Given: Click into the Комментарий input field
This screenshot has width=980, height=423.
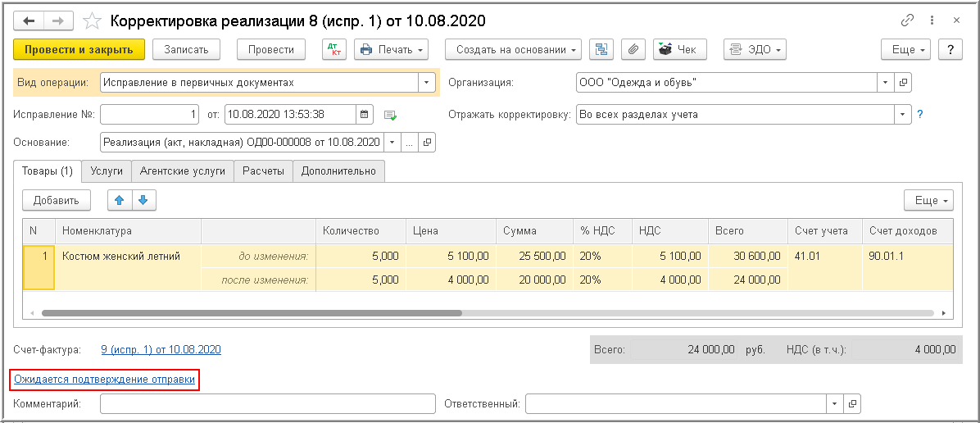Looking at the screenshot, I should pyautogui.click(x=267, y=403).
